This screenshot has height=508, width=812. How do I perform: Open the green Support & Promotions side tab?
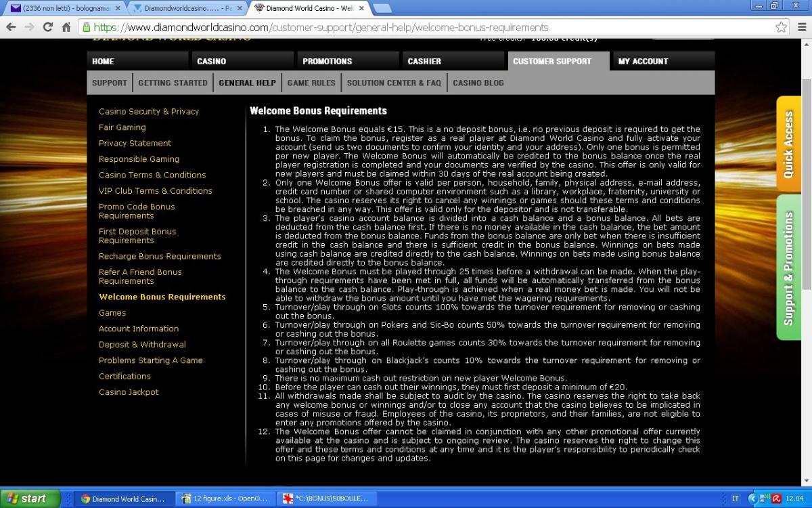pos(788,268)
